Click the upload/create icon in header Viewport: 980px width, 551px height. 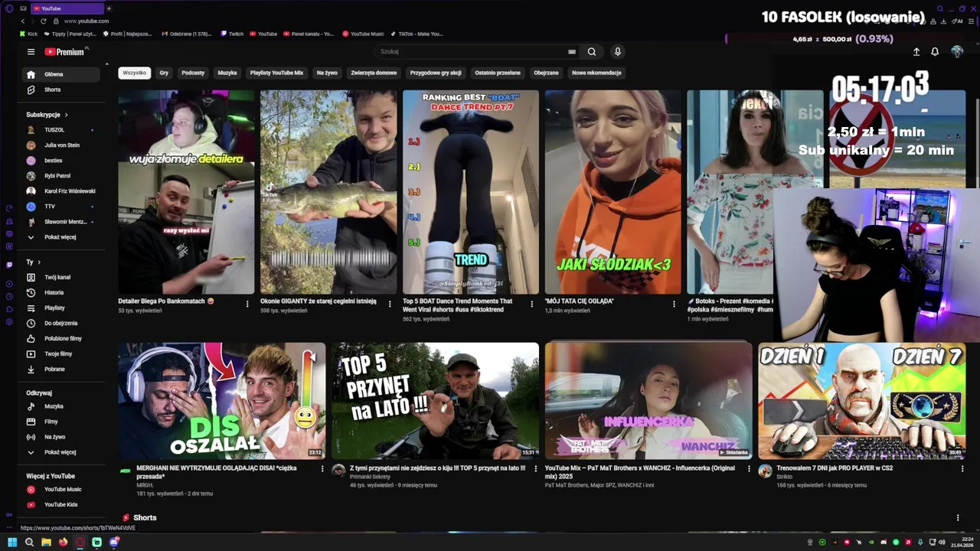click(x=916, y=52)
